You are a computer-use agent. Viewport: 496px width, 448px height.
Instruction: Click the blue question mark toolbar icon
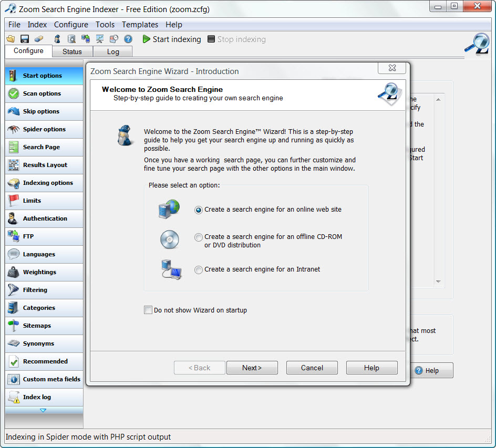pos(128,39)
